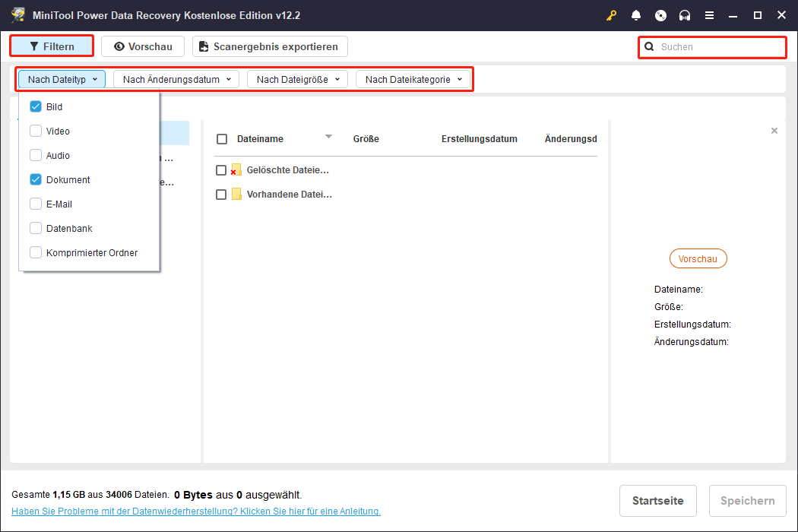Toggle the select-all checkbox beside Dateiname
Screen dimensions: 798x532
point(222,139)
